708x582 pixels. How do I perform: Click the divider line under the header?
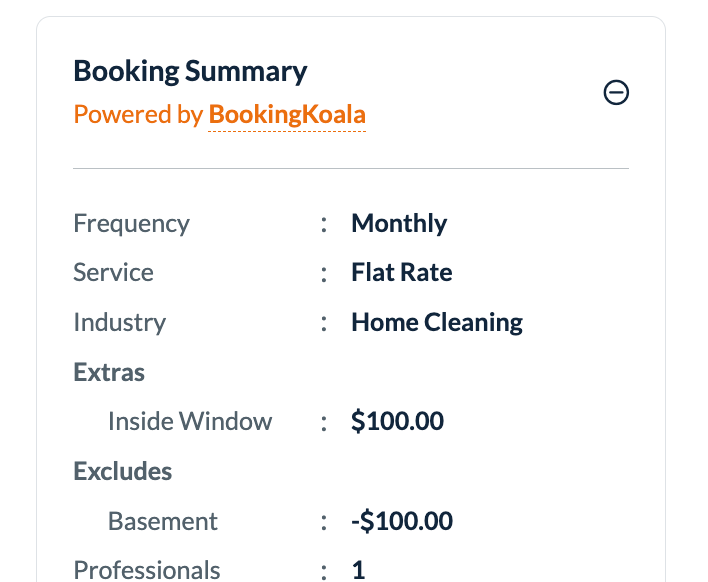tap(350, 169)
